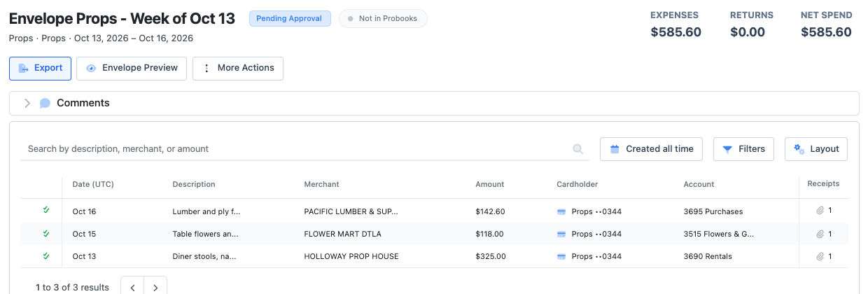Screen dimensions: 868x294
Task: Click the $118.00 amount
Action: [489, 234]
